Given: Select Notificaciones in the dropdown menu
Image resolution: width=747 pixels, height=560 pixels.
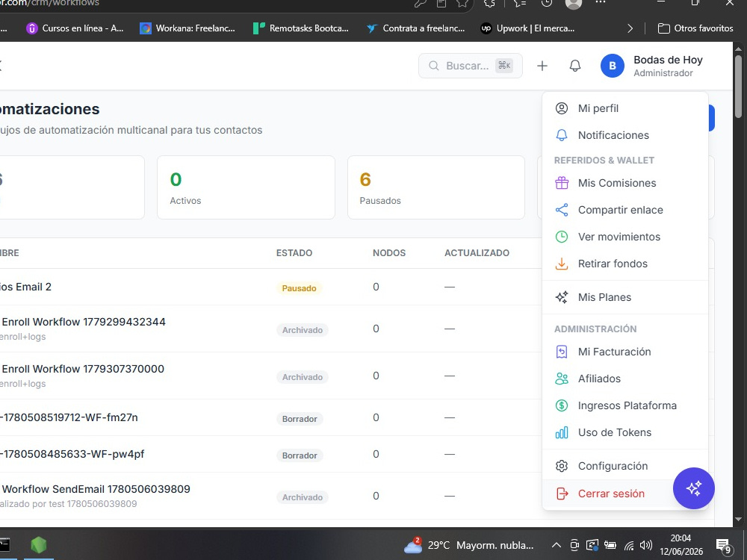Looking at the screenshot, I should pos(625,135).
